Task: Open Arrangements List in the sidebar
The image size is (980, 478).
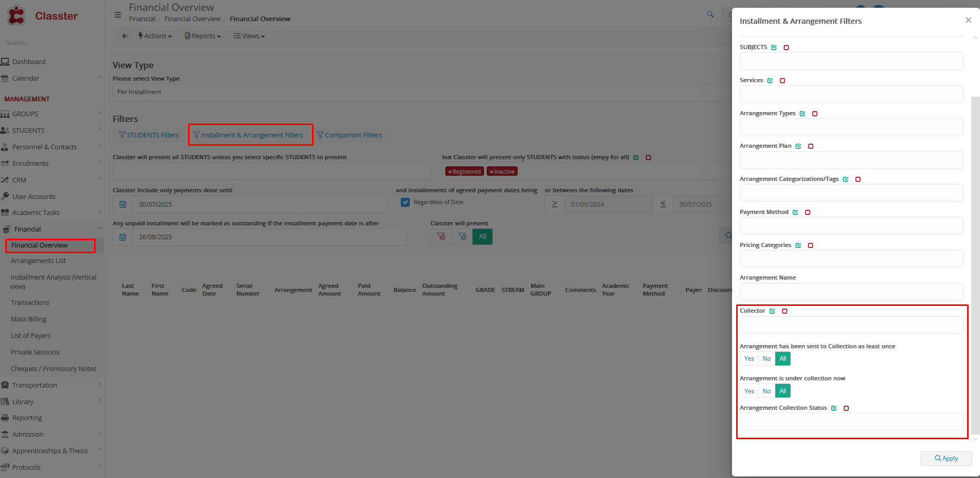Action: click(38, 261)
